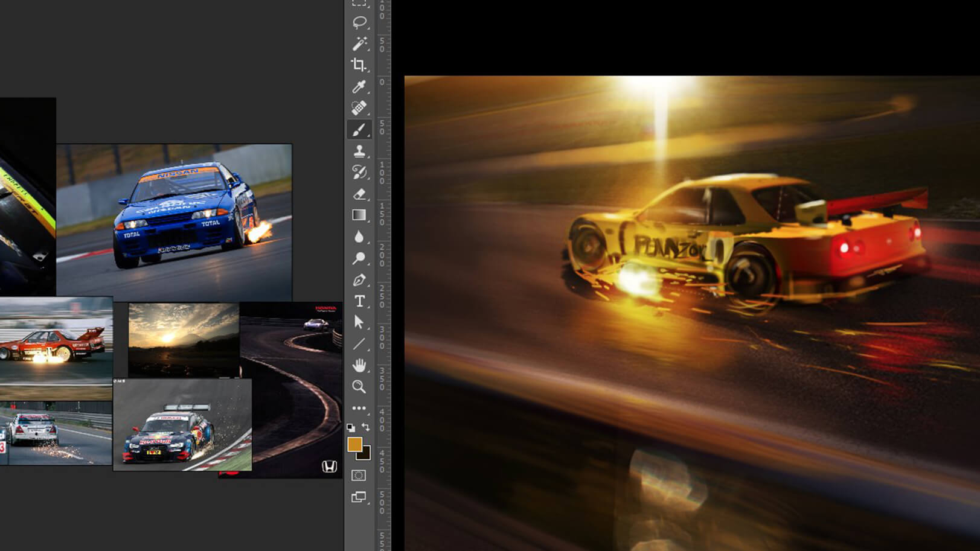Expand the three-dots Edit Toolbar menu
Screen dimensions: 980x551
pos(359,408)
